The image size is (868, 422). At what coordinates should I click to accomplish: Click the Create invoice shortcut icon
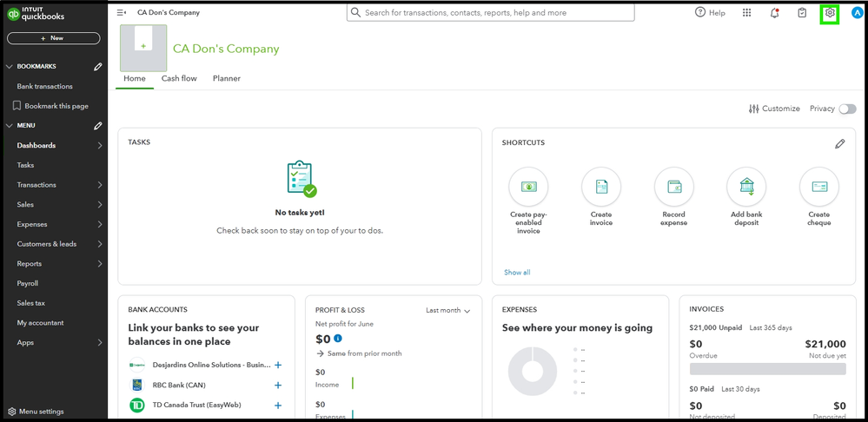coord(601,187)
